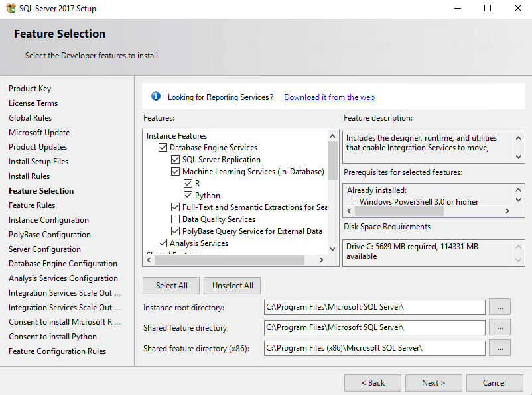Image resolution: width=532 pixels, height=395 pixels.
Task: Toggle Machine Learning Services (In-Database) checkbox
Action: pos(175,171)
